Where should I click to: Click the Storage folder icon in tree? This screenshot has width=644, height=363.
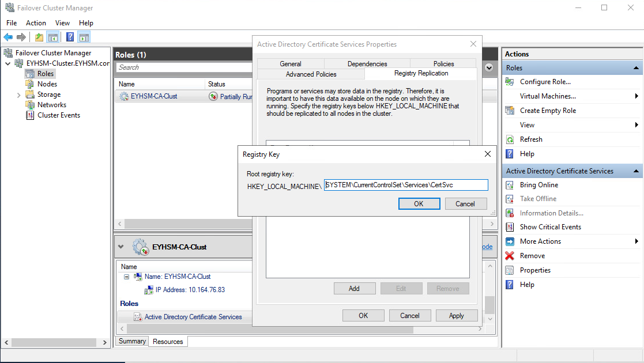point(30,94)
